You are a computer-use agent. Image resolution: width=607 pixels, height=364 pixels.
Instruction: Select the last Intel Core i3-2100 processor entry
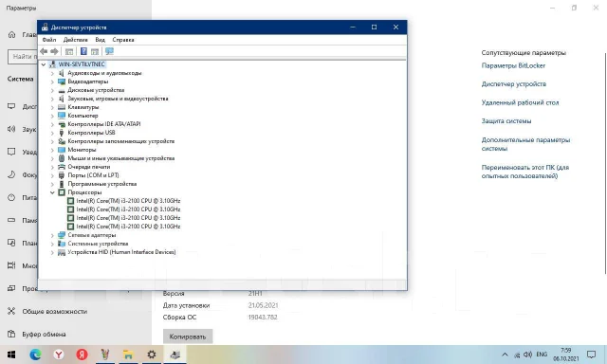point(128,227)
